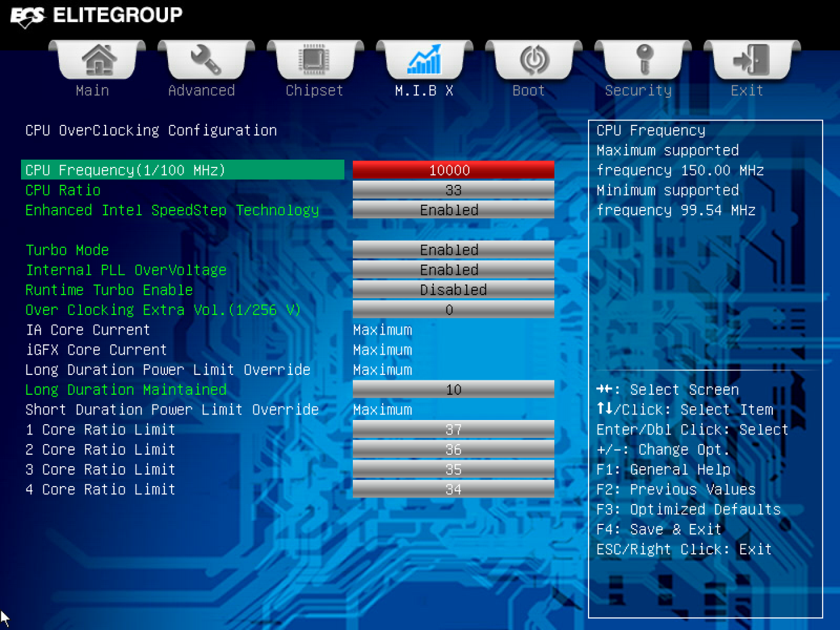Click Long Duration Power Limit Override label
The image size is (840, 630).
(x=168, y=370)
